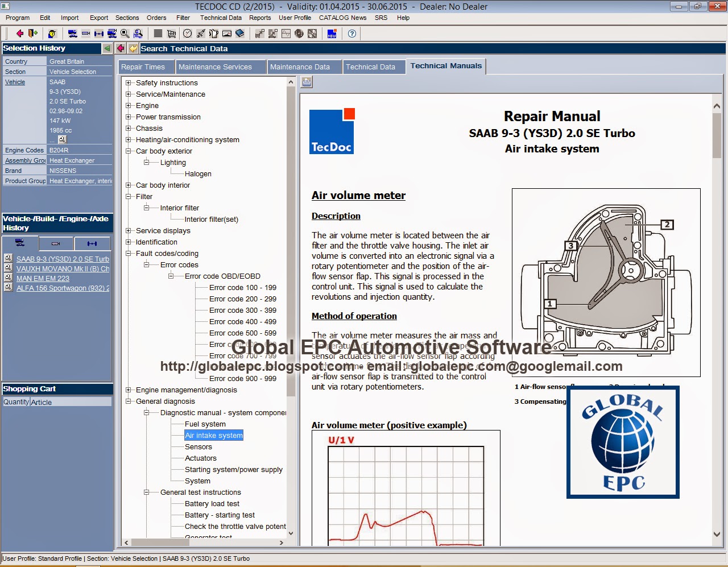
Task: Open the axle search toolbar icon
Action: click(99, 34)
